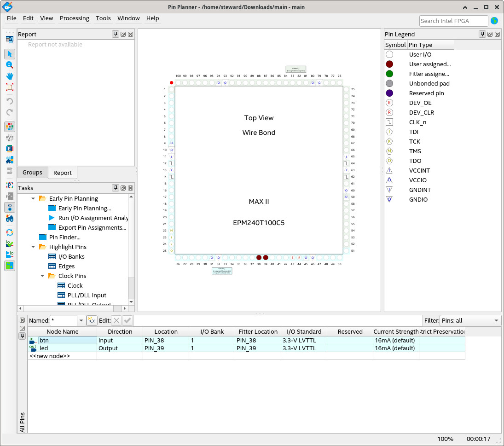Open the Named filter dropdown arrow
504x446 pixels.
81,320
